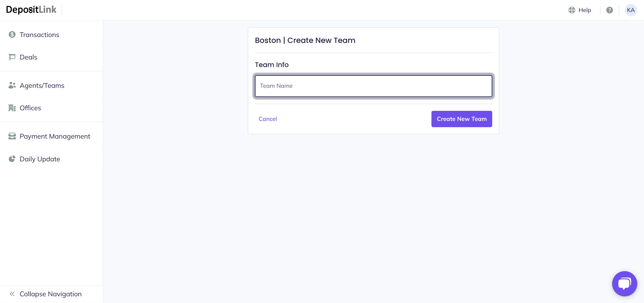
Task: Collapse Navigation sidebar
Action: tap(50, 294)
